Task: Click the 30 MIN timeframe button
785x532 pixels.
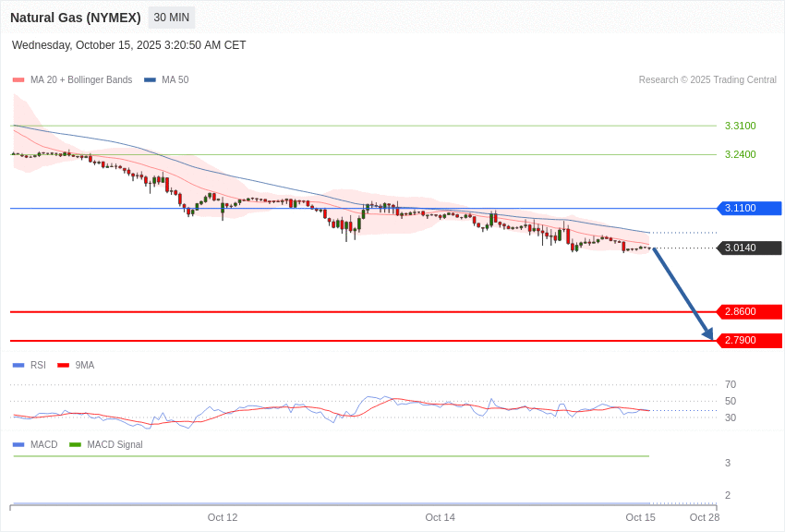Action: 172,18
